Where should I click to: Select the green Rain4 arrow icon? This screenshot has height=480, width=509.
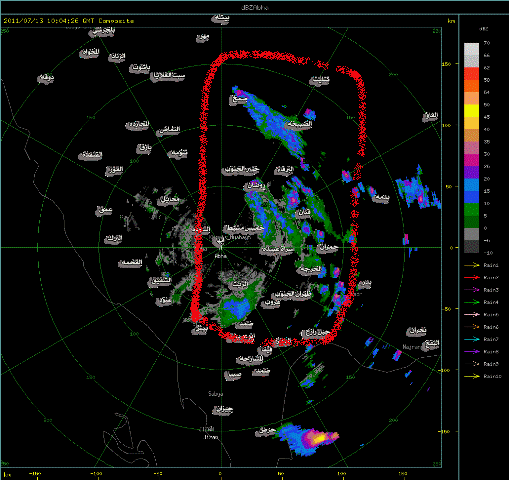tap(472, 302)
